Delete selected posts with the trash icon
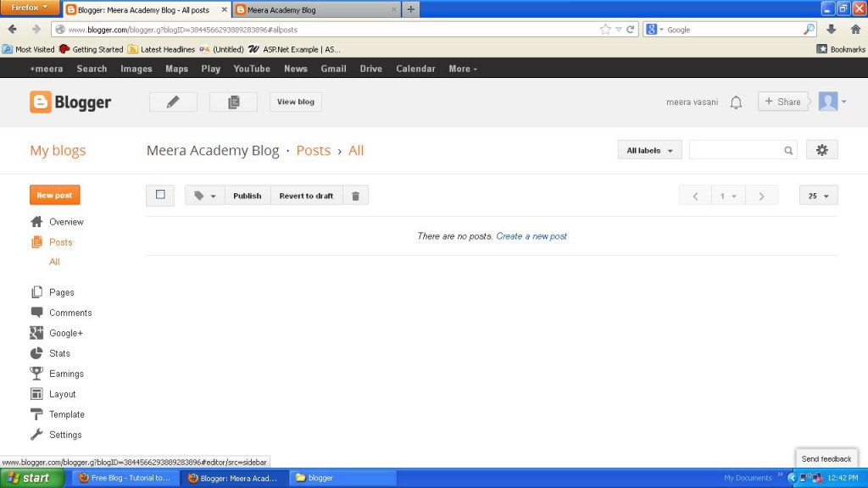This screenshot has height=488, width=868. click(355, 195)
